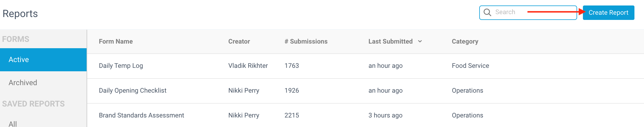
Task: Sort by # Submissions column
Action: coord(306,42)
